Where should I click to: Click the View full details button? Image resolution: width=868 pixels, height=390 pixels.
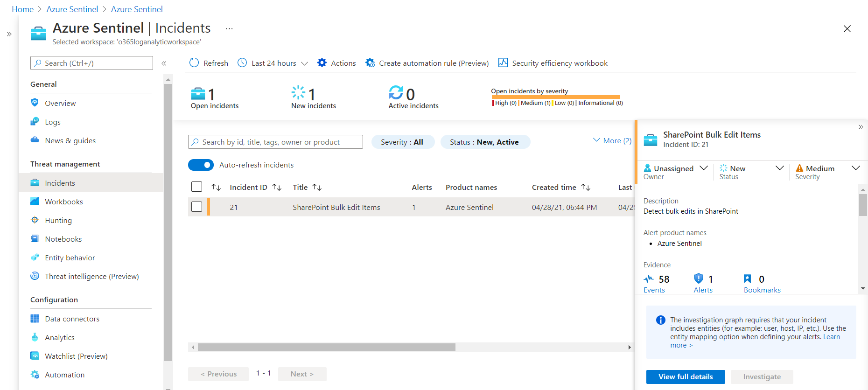pyautogui.click(x=685, y=376)
